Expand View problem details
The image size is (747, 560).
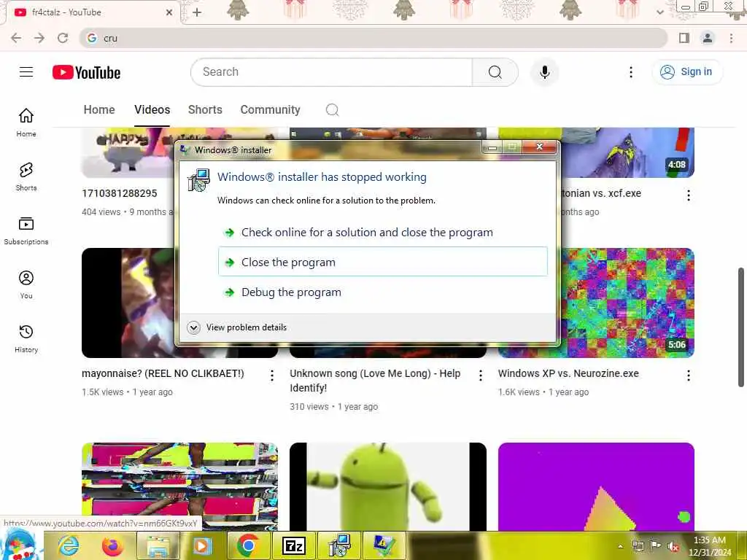click(x=237, y=327)
